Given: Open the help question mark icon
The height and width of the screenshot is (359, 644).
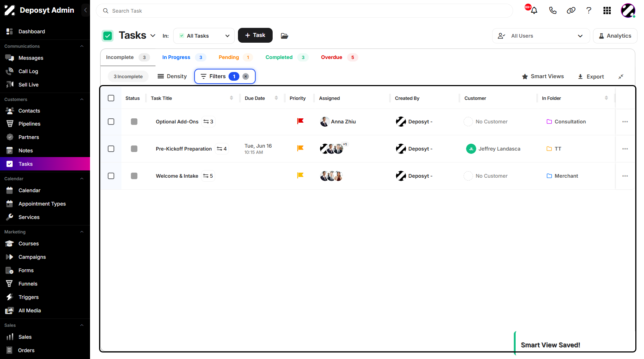Looking at the screenshot, I should point(589,10).
